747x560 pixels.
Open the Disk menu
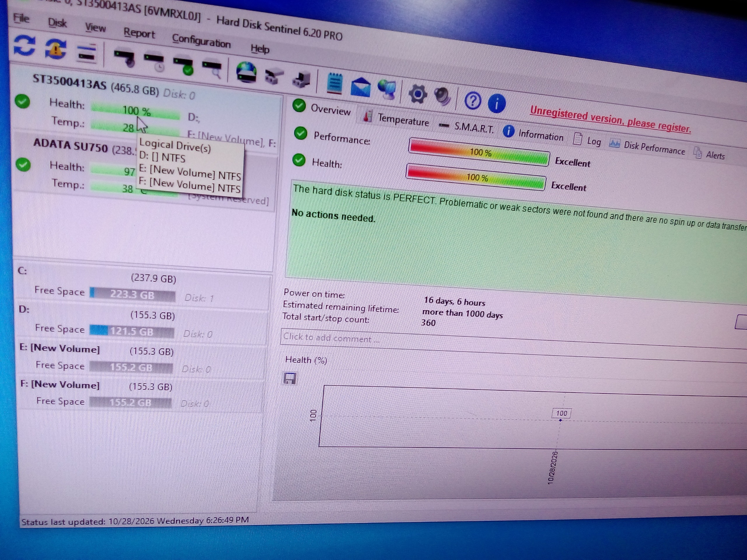pyautogui.click(x=57, y=23)
